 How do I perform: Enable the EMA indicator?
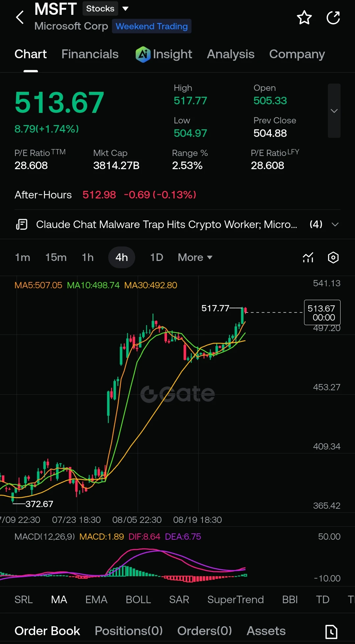(x=96, y=600)
